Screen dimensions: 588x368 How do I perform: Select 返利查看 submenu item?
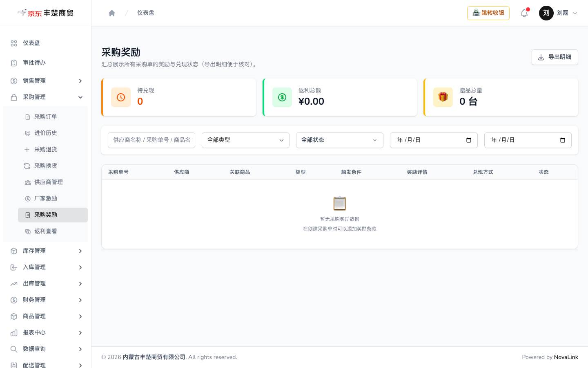(x=53, y=231)
